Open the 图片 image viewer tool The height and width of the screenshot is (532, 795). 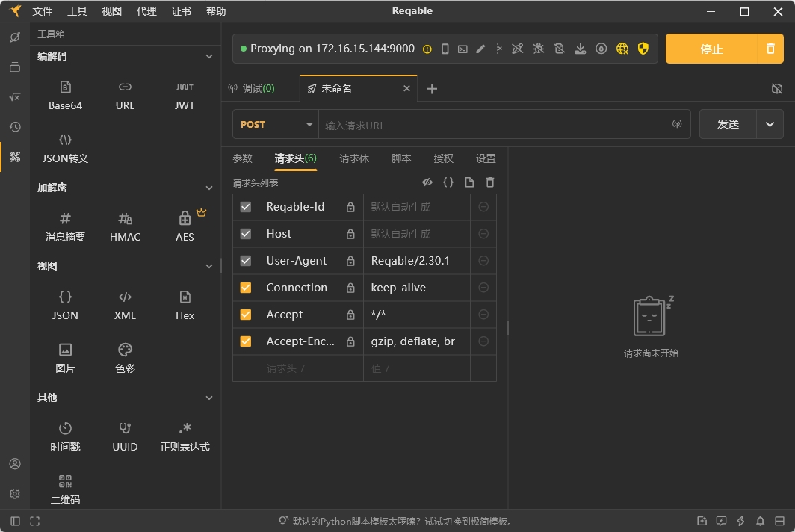click(x=65, y=359)
